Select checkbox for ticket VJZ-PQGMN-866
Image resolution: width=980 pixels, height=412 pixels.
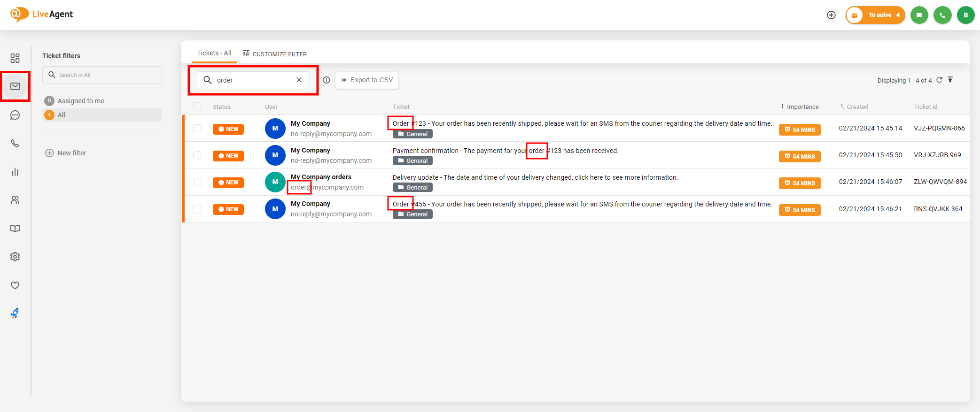[x=197, y=129]
